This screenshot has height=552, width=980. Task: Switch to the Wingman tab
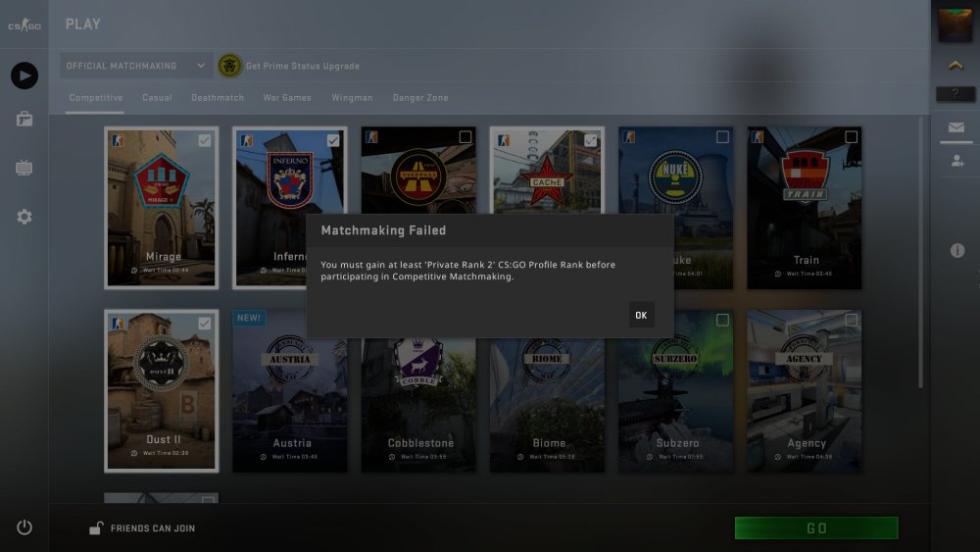[352, 97]
